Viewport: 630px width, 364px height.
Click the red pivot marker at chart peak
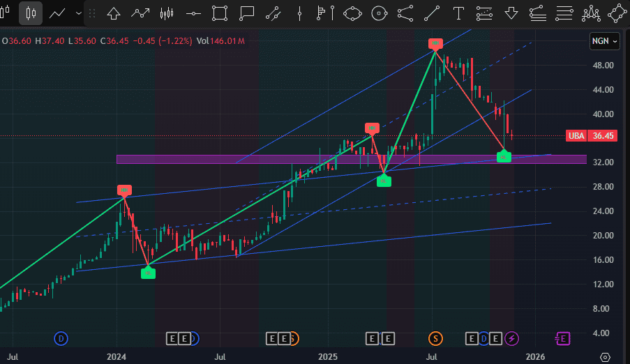(435, 45)
